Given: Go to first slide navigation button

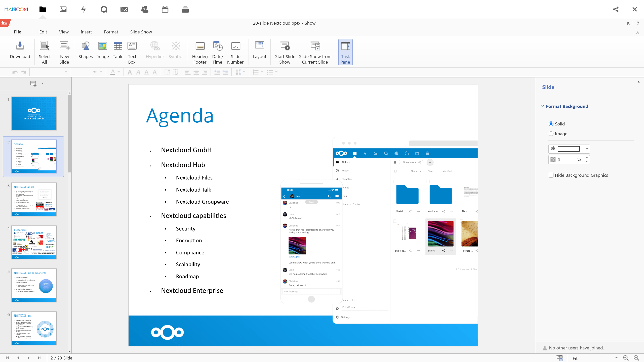Looking at the screenshot, I should coord(8,358).
